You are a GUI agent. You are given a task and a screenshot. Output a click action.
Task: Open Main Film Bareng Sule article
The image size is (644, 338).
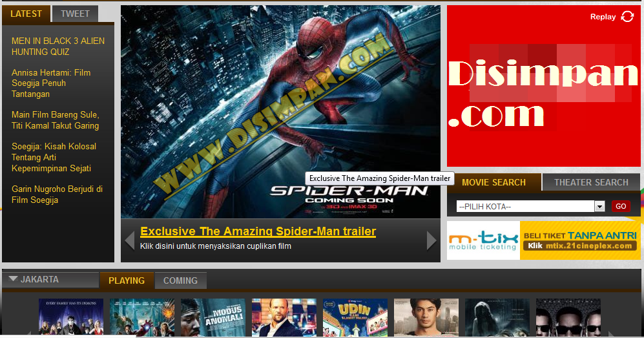pyautogui.click(x=56, y=120)
